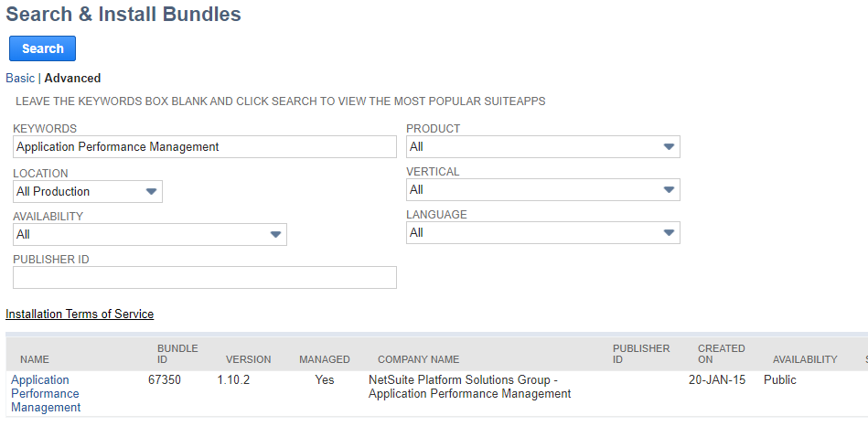Open the Vertical dropdown
This screenshot has width=868, height=437.
pos(543,190)
